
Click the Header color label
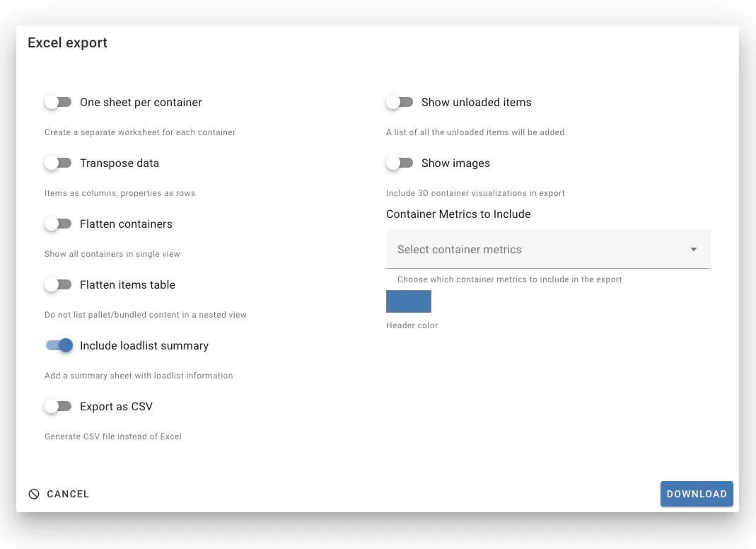pyautogui.click(x=412, y=325)
